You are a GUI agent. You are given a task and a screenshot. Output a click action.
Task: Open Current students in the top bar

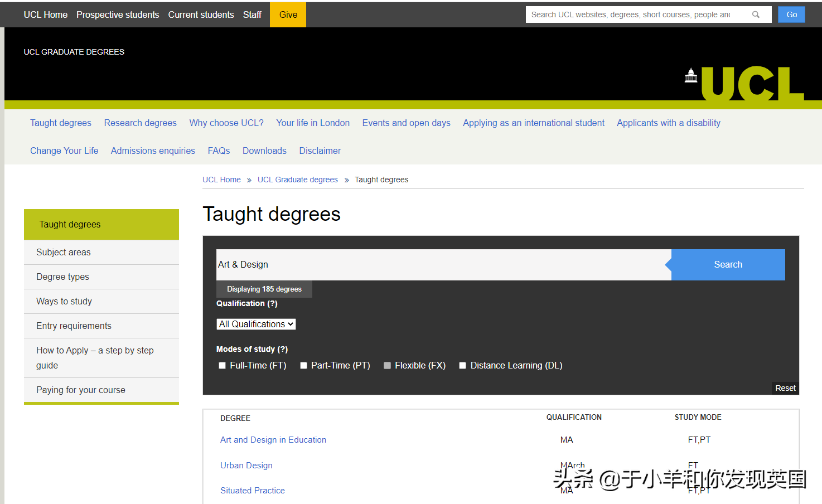pos(201,14)
